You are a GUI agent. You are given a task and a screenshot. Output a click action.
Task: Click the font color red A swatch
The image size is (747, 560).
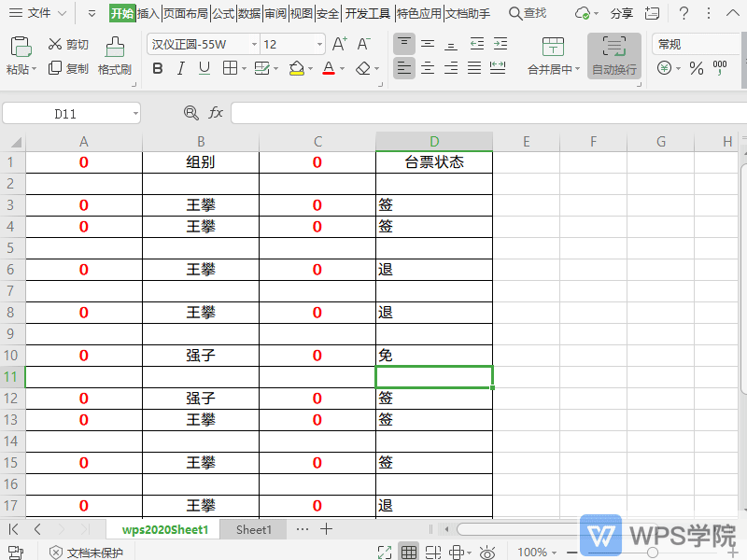point(328,68)
